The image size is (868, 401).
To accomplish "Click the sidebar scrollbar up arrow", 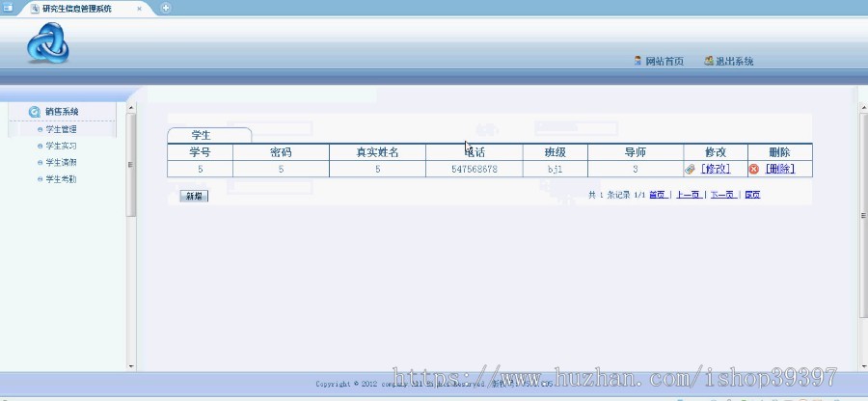I will [x=130, y=108].
